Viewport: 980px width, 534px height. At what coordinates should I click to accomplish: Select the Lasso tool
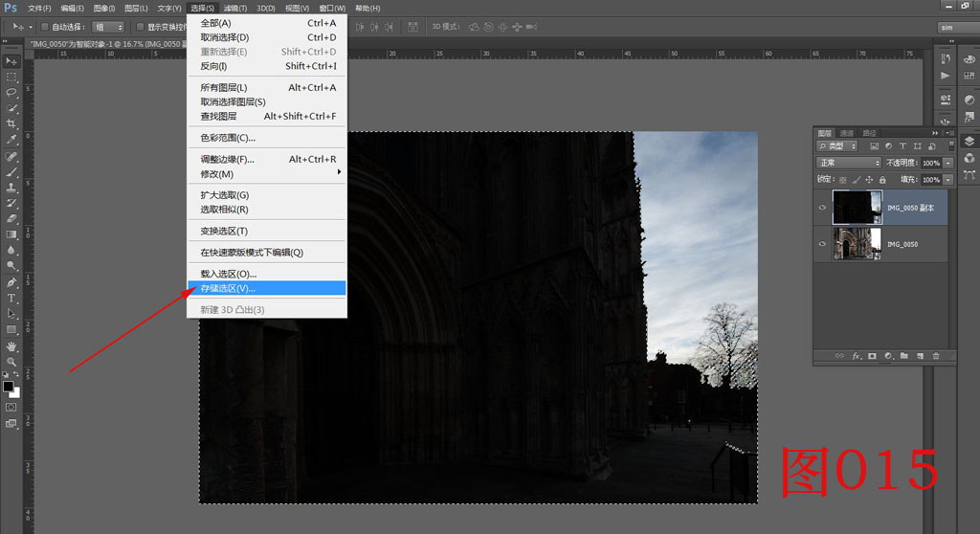(x=11, y=93)
